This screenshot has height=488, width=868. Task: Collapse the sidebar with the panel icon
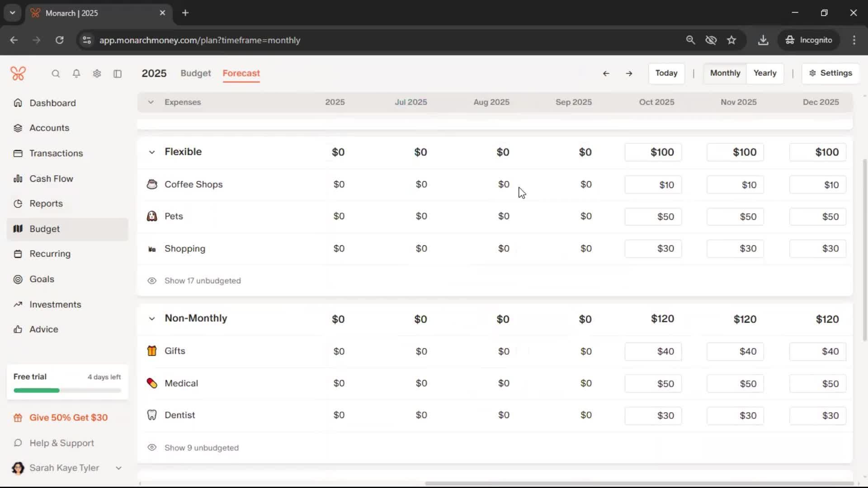118,74
